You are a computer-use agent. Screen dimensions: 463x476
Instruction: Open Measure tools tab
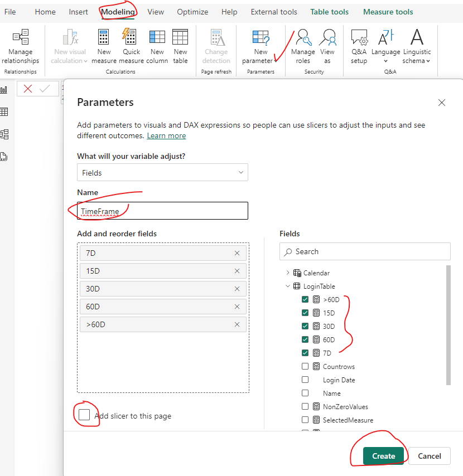tap(388, 12)
